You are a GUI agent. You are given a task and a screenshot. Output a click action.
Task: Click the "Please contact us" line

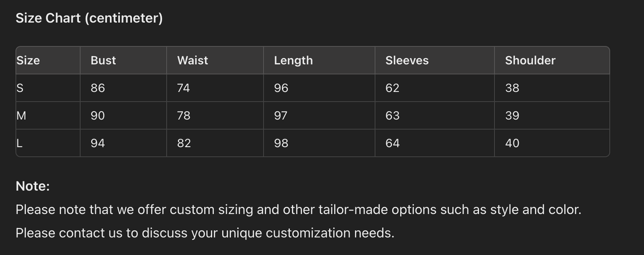pos(205,233)
